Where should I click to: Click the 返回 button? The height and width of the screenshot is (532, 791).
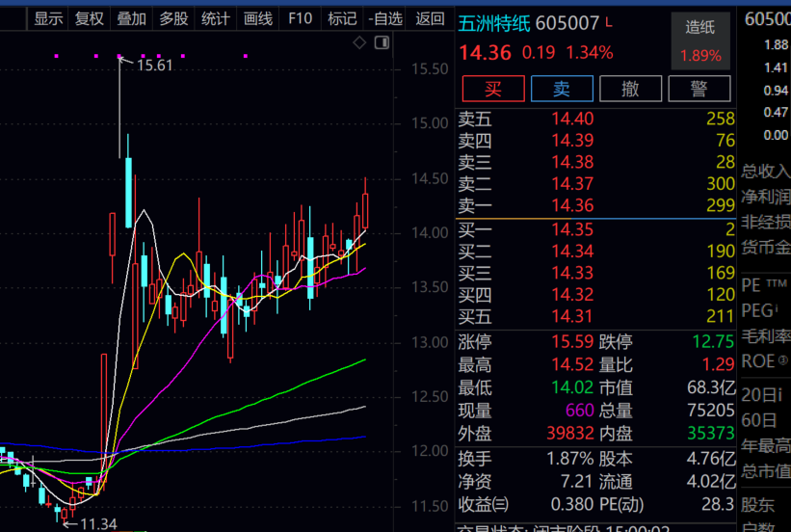point(430,19)
